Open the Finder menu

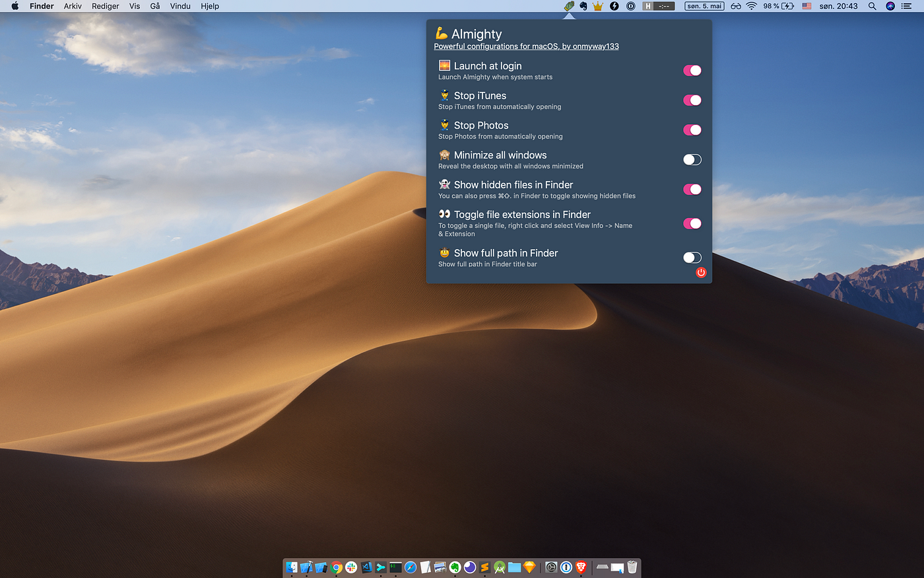(x=42, y=6)
